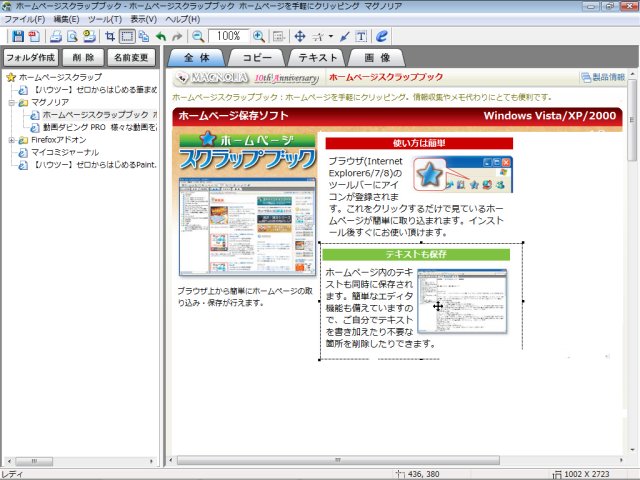Open page in Internet Explorer icon
The width and height of the screenshot is (640, 480).
coord(382,36)
